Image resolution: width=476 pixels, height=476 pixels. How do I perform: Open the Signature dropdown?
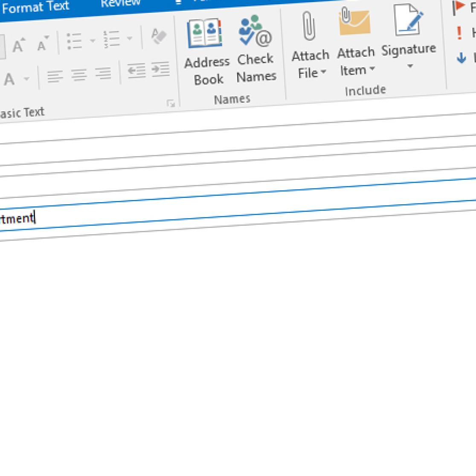(x=409, y=36)
